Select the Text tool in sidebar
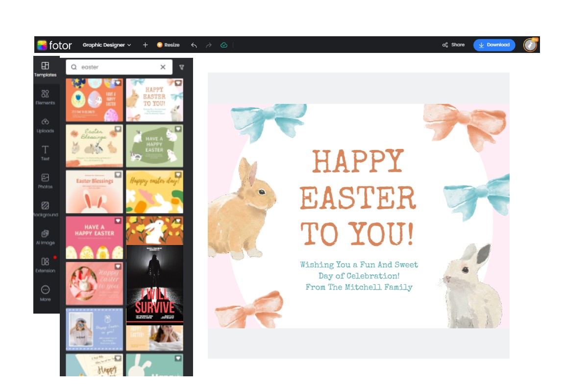The width and height of the screenshot is (588, 392). point(45,153)
